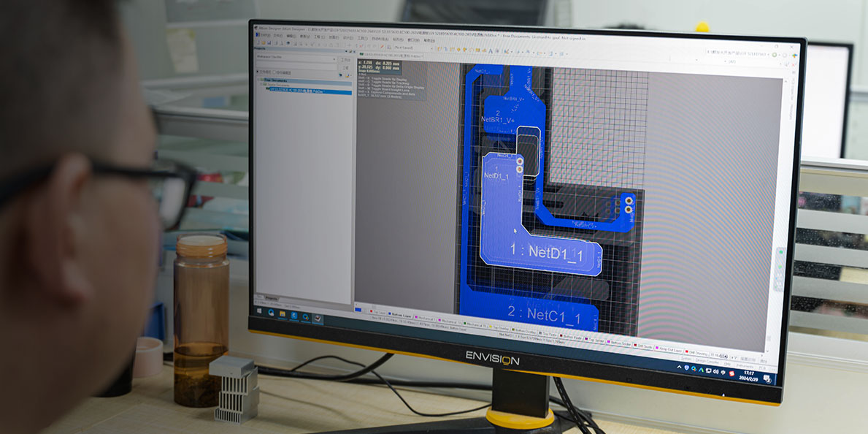Click the blue current-layer color swatch
This screenshot has width=868, height=434.
click(358, 310)
